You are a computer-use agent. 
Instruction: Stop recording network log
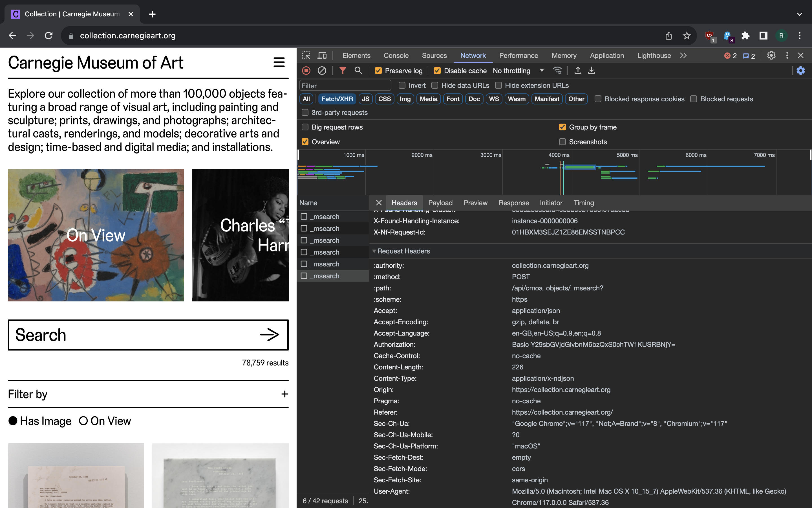pos(306,71)
